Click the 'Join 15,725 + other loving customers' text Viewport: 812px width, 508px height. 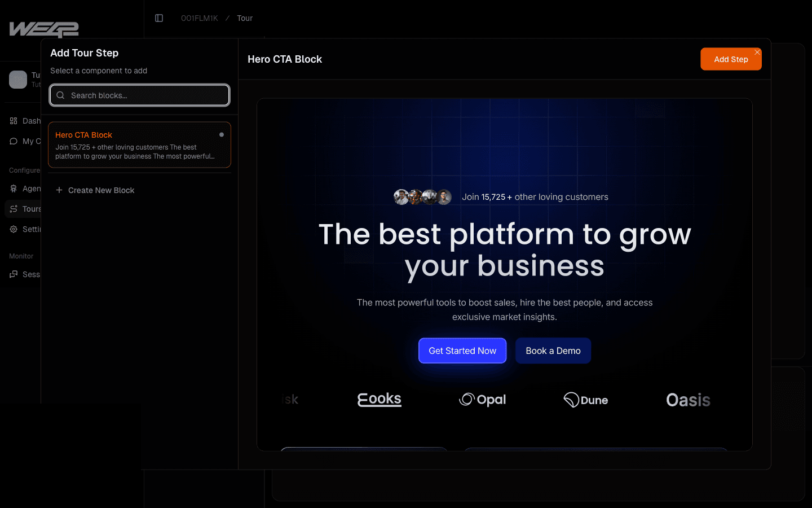[535, 197]
